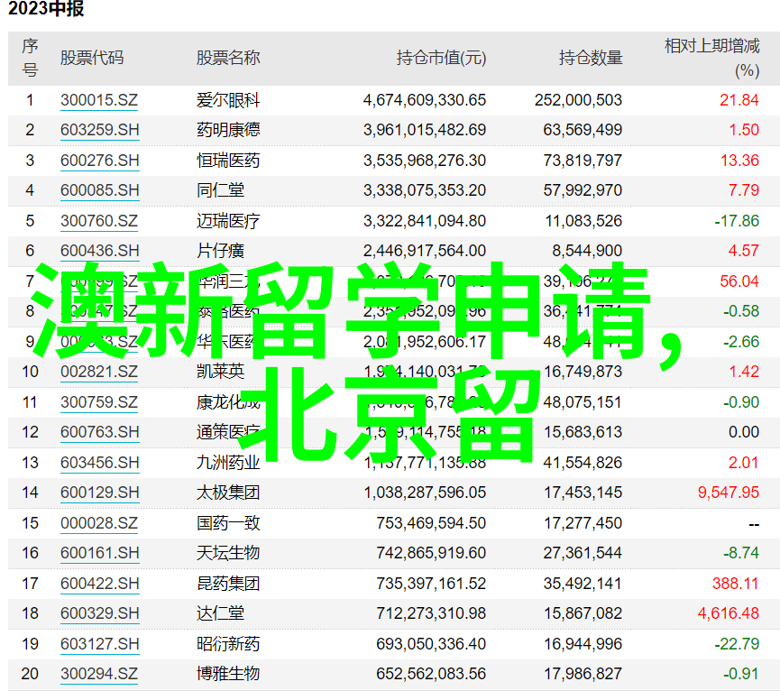780x700 pixels.
Task: Click stock code 603456.SH
Action: click(x=100, y=463)
